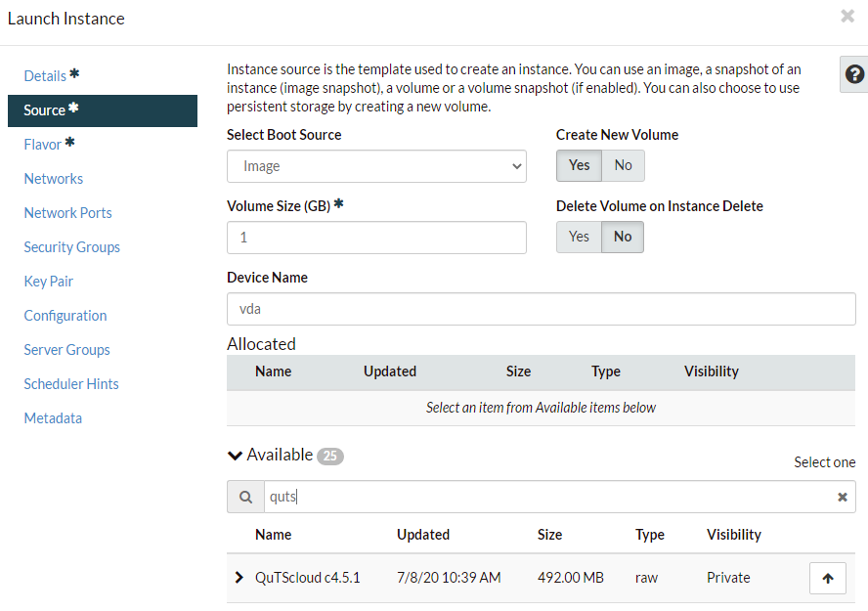Image resolution: width=868 pixels, height=611 pixels.
Task: Select the Key Pair step
Action: (49, 282)
